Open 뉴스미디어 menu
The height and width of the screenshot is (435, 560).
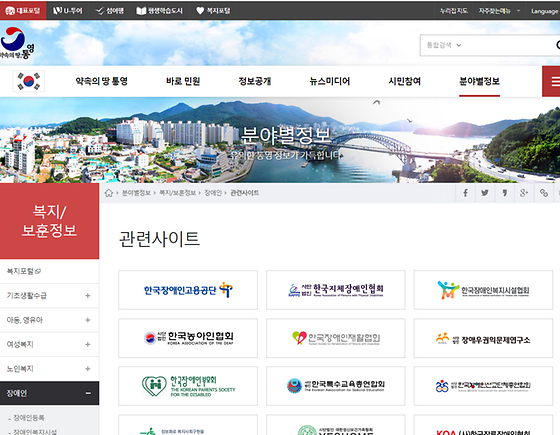click(330, 81)
